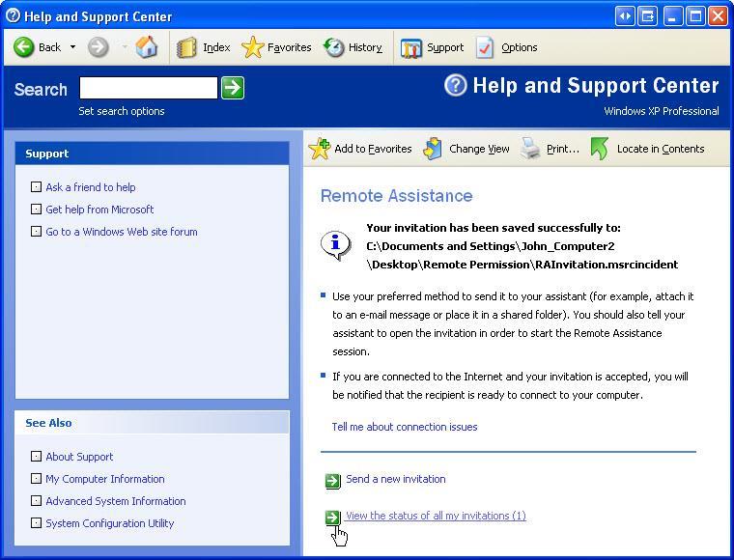Screen dimensions: 734x560
Task: Click the Favorites toolbar label
Action: pyautogui.click(x=290, y=47)
